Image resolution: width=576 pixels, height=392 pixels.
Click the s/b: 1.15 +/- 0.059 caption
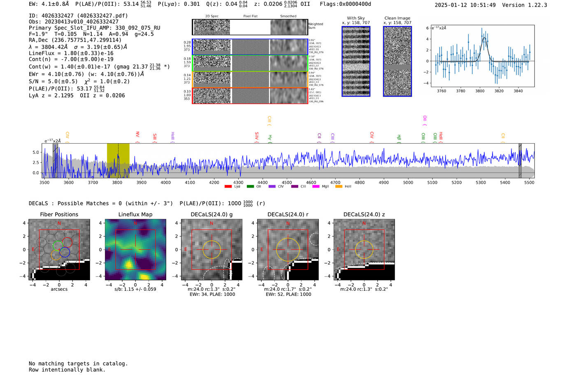pos(135,289)
